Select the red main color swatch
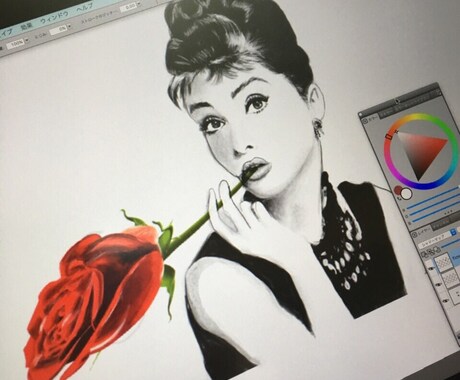The height and width of the screenshot is (380, 460). pyautogui.click(x=397, y=191)
